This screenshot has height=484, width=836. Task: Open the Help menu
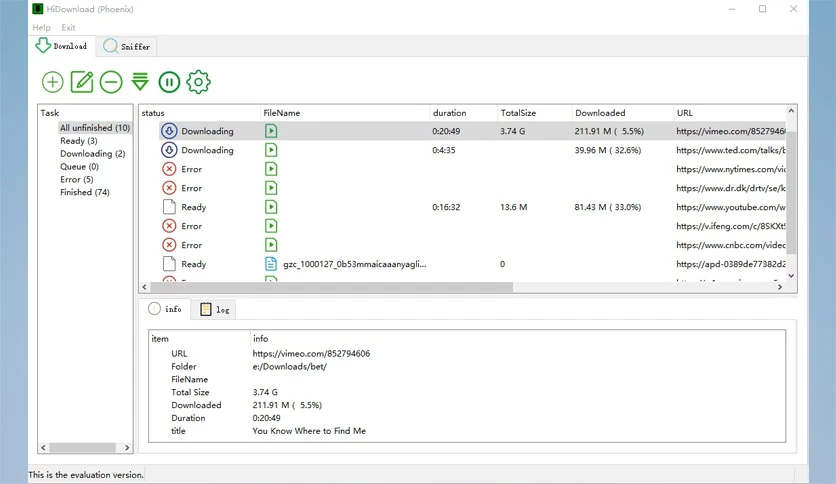tap(41, 28)
